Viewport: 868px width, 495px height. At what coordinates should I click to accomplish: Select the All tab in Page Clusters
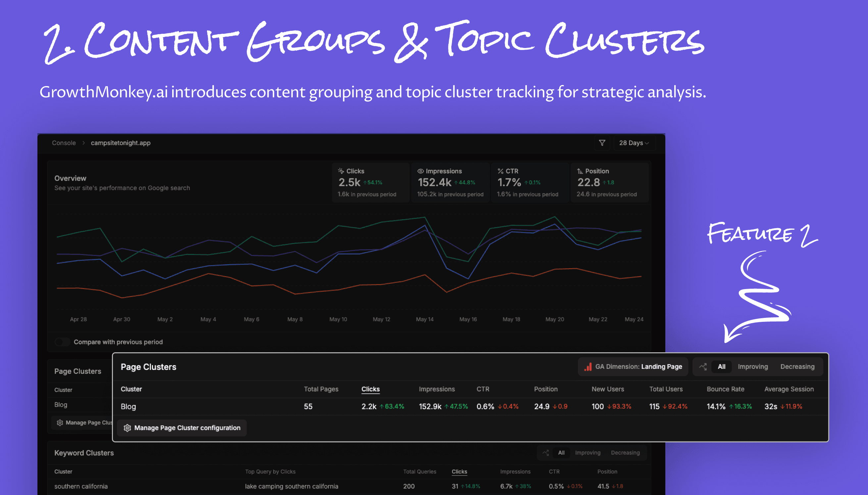(x=722, y=367)
